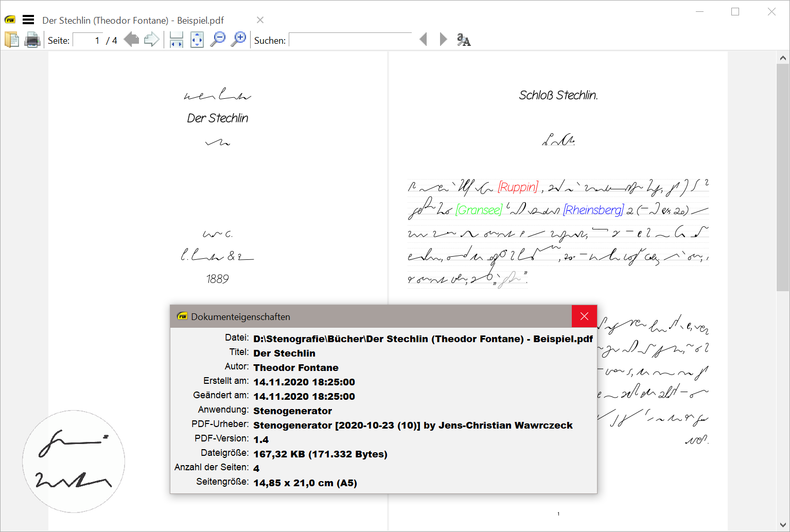Select the Gransee green link
Screen dimensions: 790x532
479,210
